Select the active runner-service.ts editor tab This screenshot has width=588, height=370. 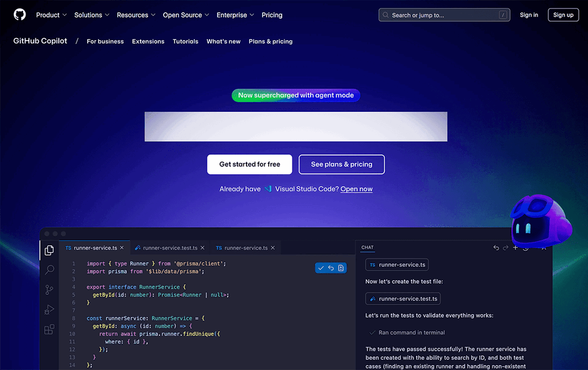[x=95, y=248]
